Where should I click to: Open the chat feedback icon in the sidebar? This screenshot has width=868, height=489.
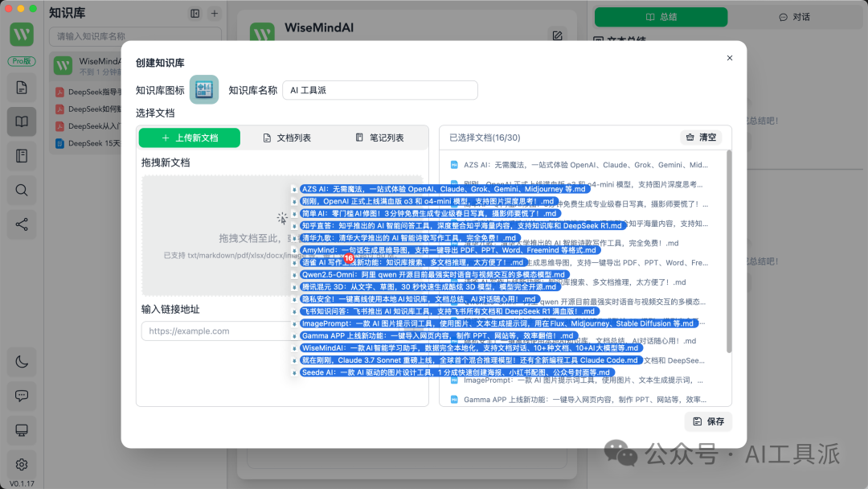pos(22,396)
